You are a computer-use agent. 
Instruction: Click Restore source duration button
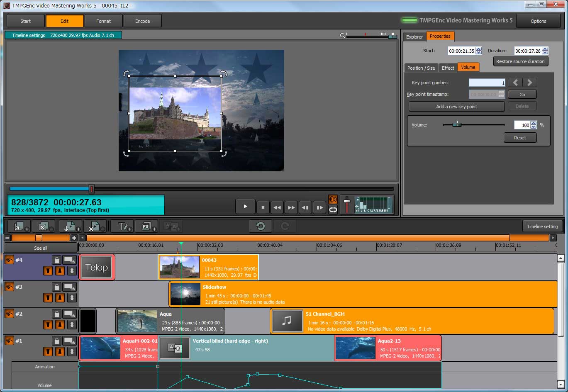click(x=520, y=61)
